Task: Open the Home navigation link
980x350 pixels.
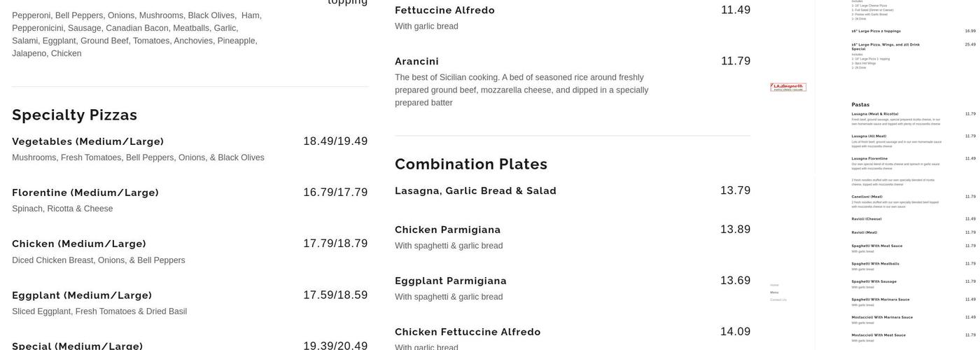Action: pos(774,285)
